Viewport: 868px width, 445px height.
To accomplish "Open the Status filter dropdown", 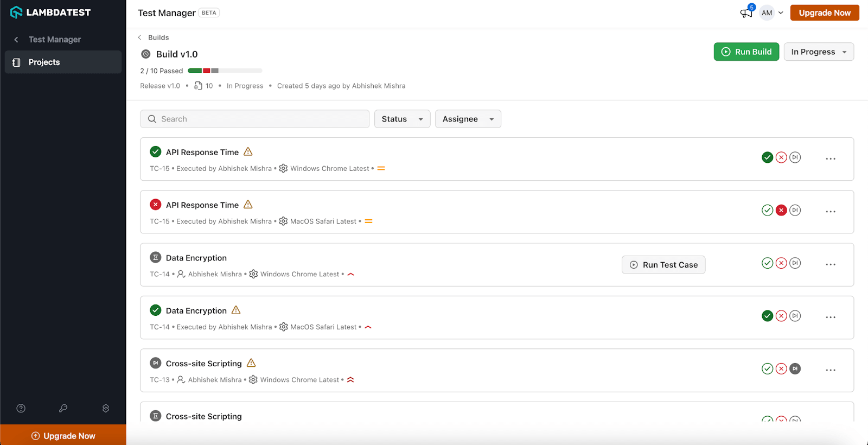I will (x=402, y=119).
